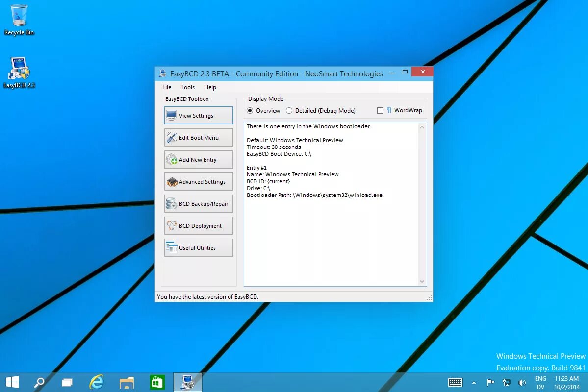This screenshot has width=588, height=392.
Task: Open the Recycle Bin desktop icon
Action: 19,20
